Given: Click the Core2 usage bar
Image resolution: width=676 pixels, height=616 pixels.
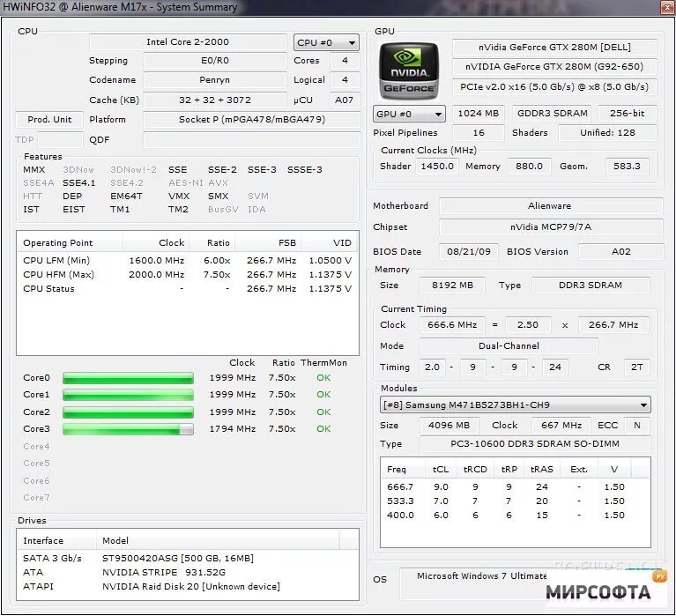Looking at the screenshot, I should [128, 412].
